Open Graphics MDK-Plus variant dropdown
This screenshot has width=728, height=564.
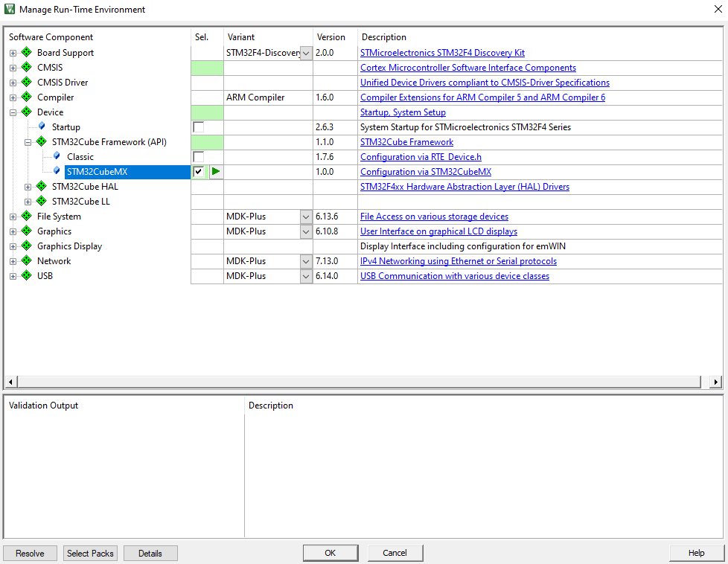(306, 231)
